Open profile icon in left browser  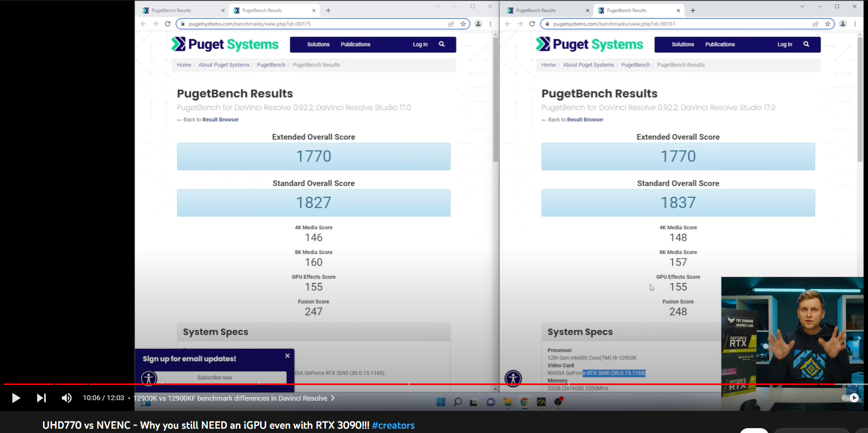point(478,24)
